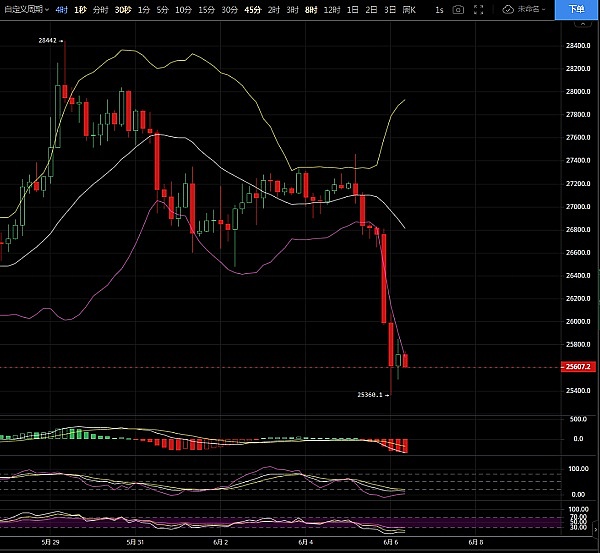
Task: Click the cloud save status icon
Action: (508, 9)
